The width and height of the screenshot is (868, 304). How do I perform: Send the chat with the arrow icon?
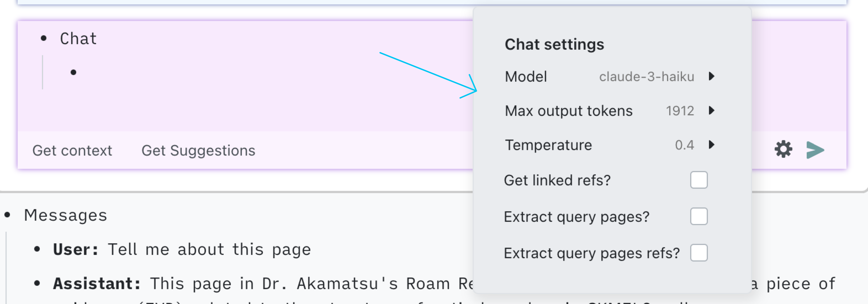(815, 150)
